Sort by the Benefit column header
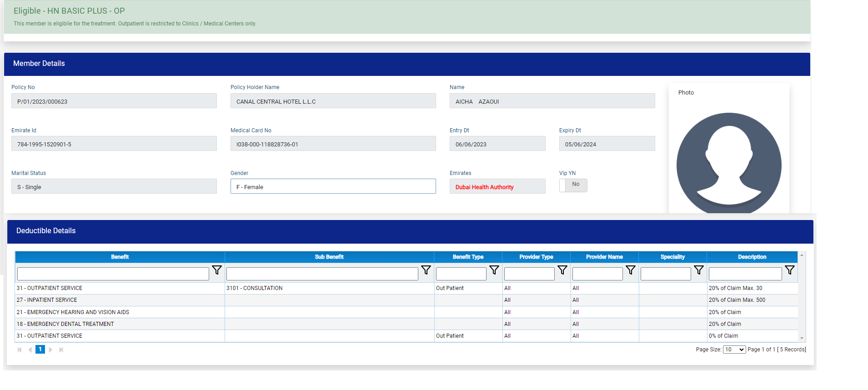Screen dimensions: 868x390 [x=120, y=257]
